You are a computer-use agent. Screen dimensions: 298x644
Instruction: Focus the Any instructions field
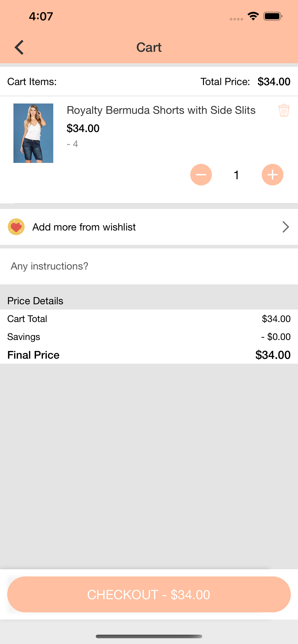pos(149,266)
